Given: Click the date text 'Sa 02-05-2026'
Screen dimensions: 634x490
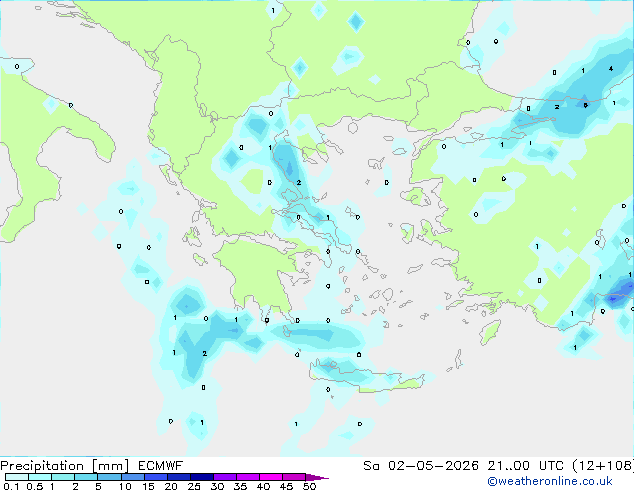Looking at the screenshot, I should 421,466.
